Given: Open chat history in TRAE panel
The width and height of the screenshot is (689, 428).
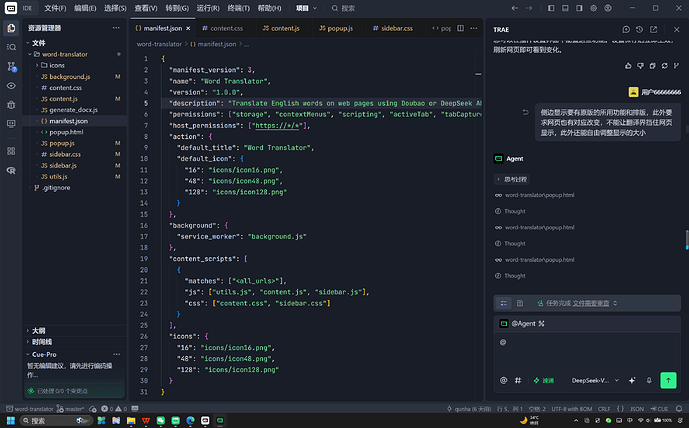Looking at the screenshot, I should (x=639, y=29).
